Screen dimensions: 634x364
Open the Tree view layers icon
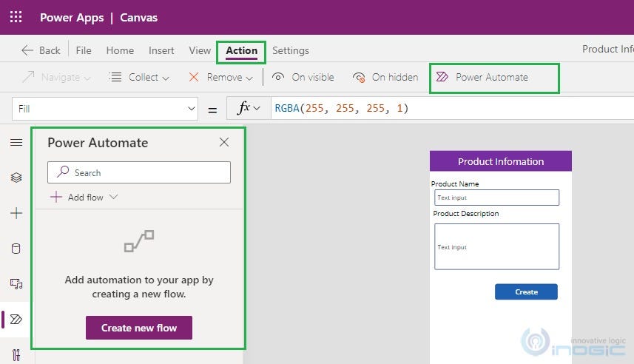click(16, 178)
